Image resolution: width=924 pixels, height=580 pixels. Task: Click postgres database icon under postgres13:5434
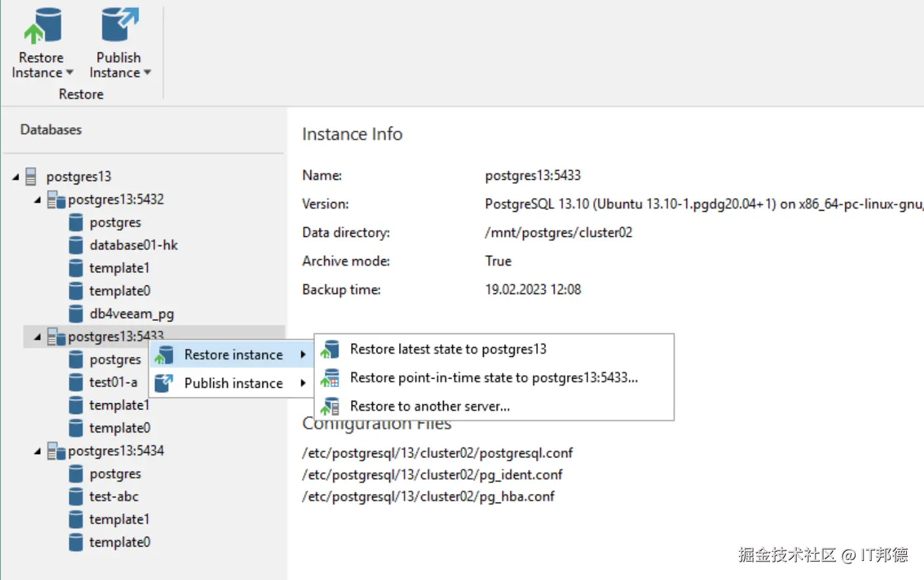[76, 474]
